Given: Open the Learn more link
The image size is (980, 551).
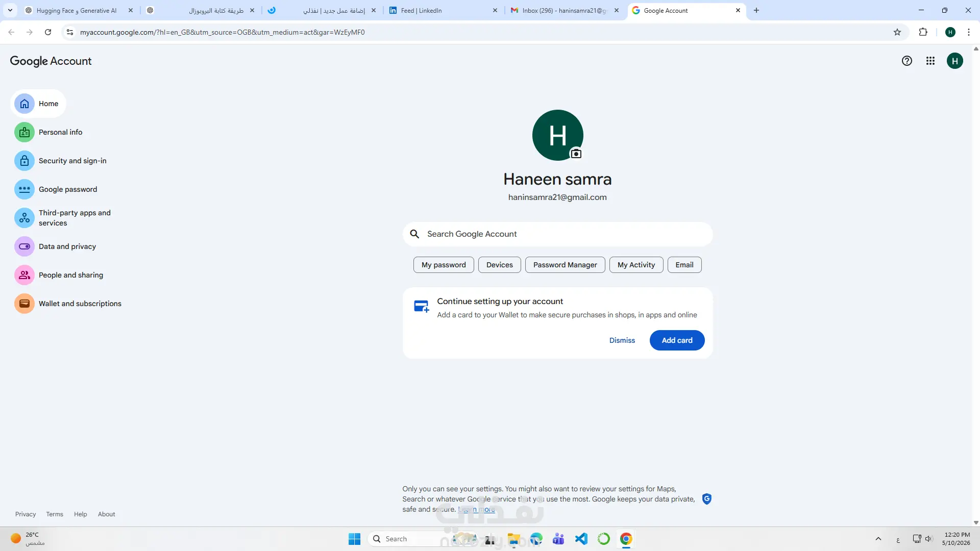Looking at the screenshot, I should (x=477, y=509).
